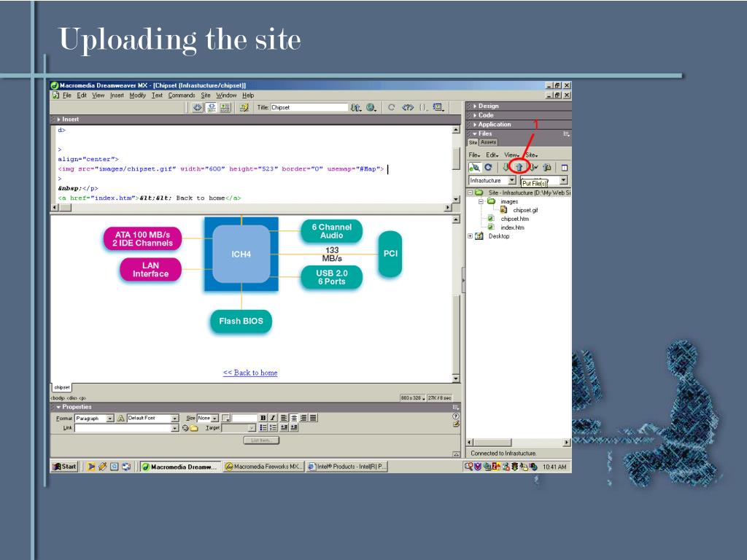Switch to the Assets tab
Viewport: 747px width, 560px height.
click(488, 142)
